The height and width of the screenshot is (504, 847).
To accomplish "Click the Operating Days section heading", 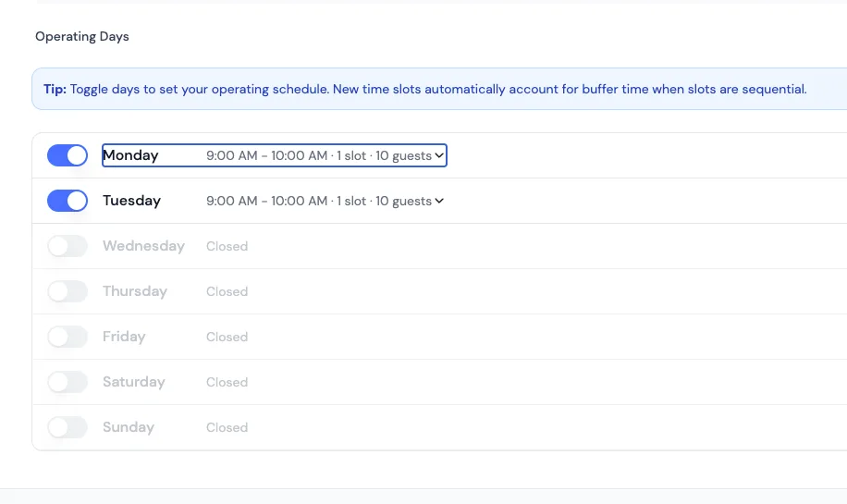I will [x=82, y=37].
